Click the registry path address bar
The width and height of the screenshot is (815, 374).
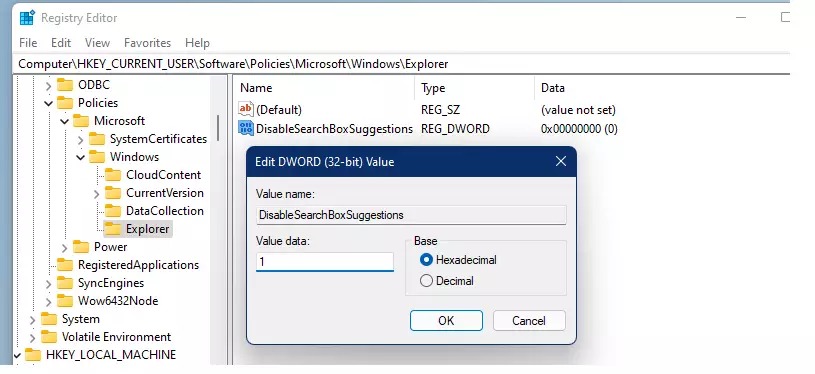[400, 64]
